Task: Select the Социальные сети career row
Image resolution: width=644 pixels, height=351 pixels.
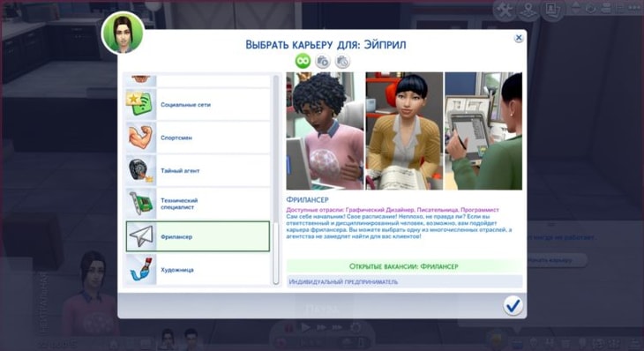Action: point(198,105)
